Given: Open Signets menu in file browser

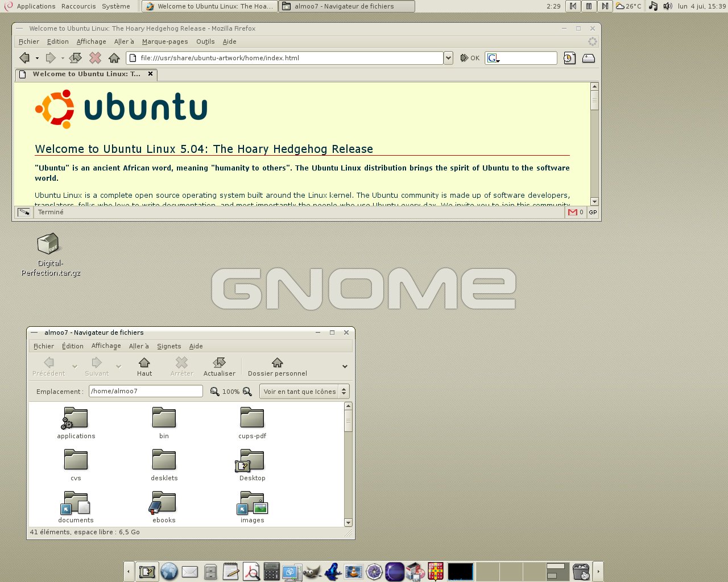Looking at the screenshot, I should [x=169, y=346].
